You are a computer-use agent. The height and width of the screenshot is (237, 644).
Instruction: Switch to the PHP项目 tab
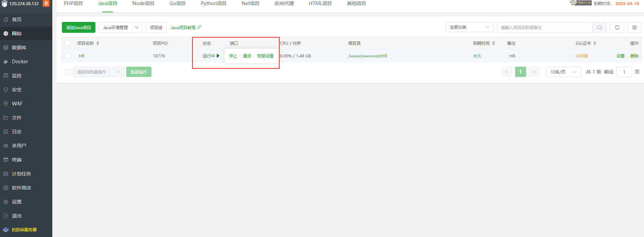tap(73, 3)
